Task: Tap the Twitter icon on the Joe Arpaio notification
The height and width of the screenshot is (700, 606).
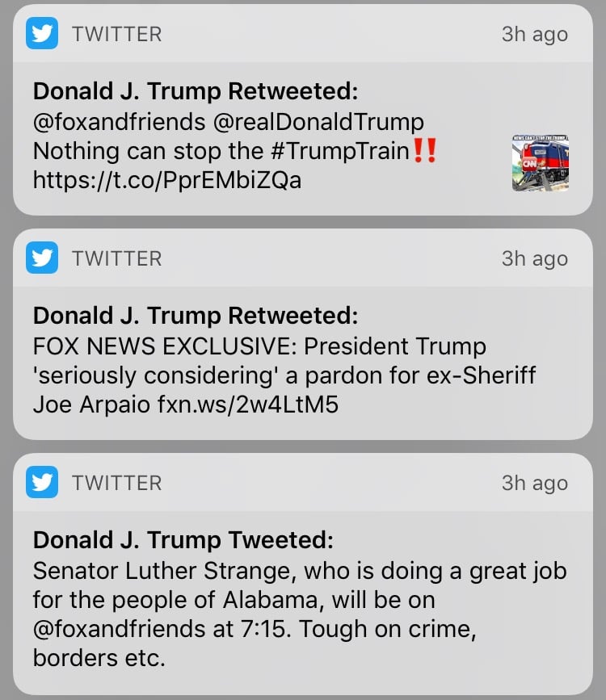Action: [x=42, y=258]
